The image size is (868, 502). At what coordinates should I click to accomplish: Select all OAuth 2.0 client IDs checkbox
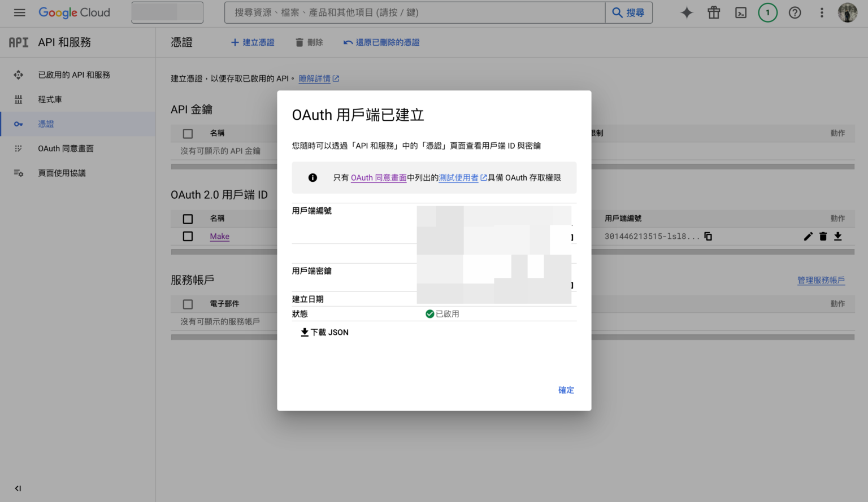(188, 219)
